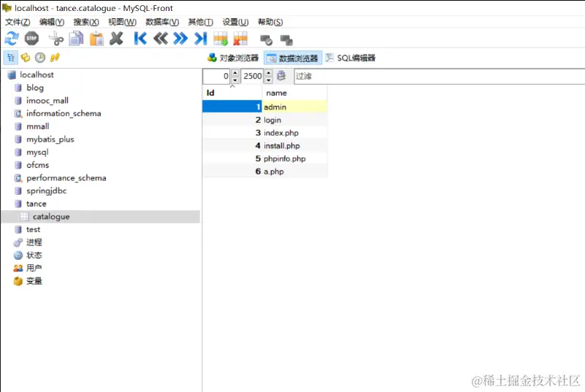
Task: Select the springjdbc database
Action: pos(46,191)
